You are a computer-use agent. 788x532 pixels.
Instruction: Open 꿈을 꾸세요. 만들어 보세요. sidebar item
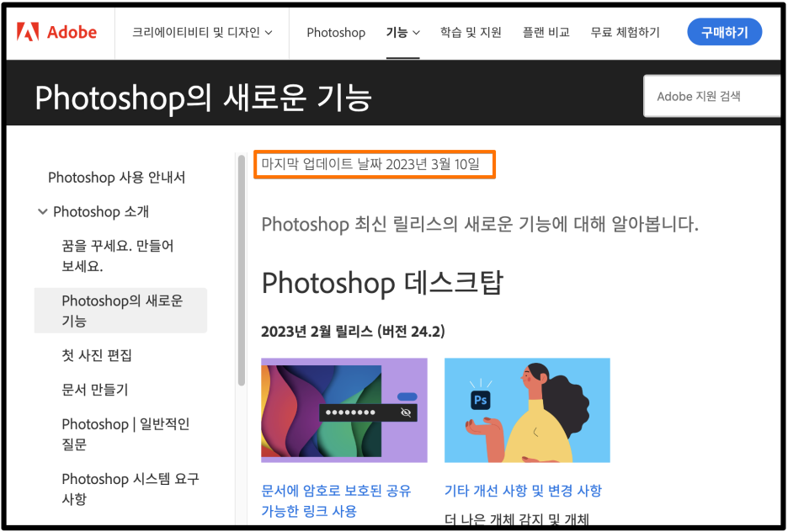[x=118, y=256]
